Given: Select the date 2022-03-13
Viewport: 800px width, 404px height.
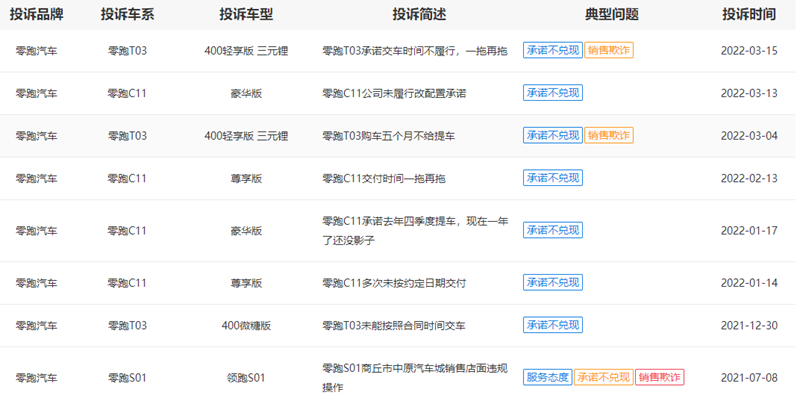Looking at the screenshot, I should tap(749, 93).
